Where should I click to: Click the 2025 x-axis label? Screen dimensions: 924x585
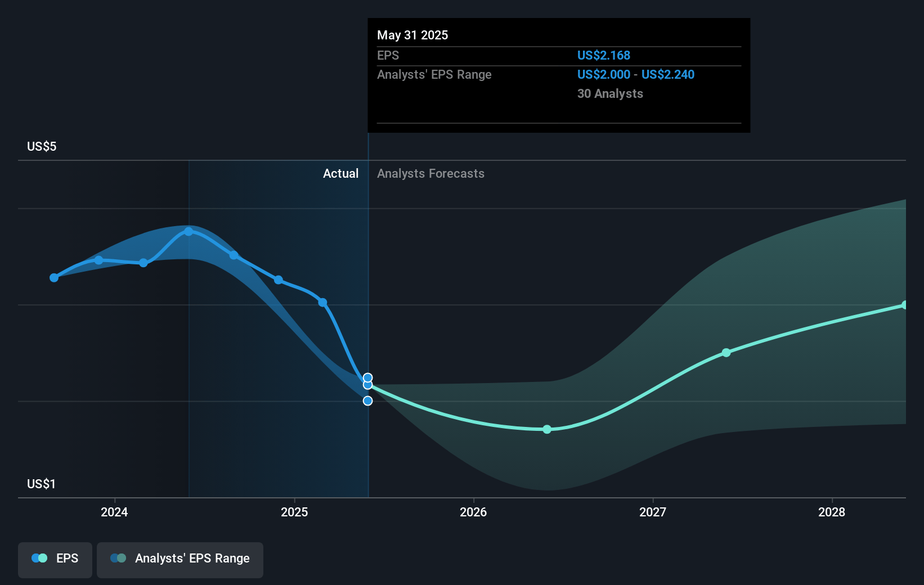[x=294, y=512]
